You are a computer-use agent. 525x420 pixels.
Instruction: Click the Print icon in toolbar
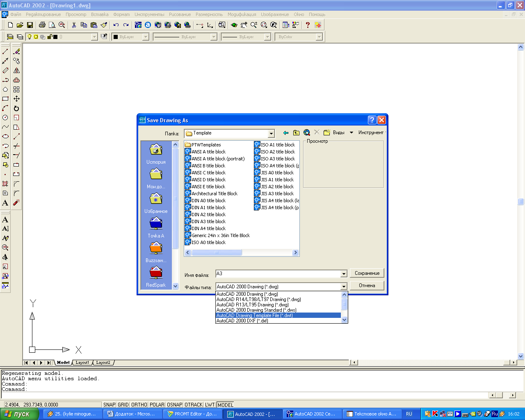point(42,25)
